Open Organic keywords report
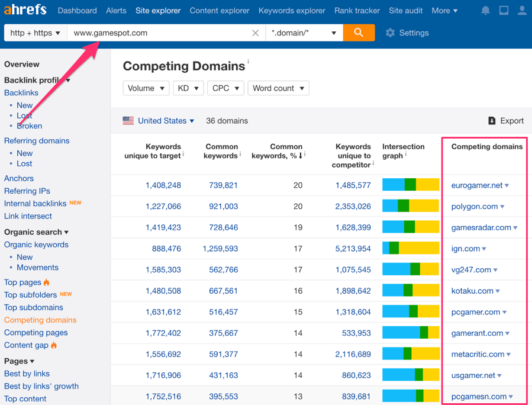The image size is (532, 405). 36,245
